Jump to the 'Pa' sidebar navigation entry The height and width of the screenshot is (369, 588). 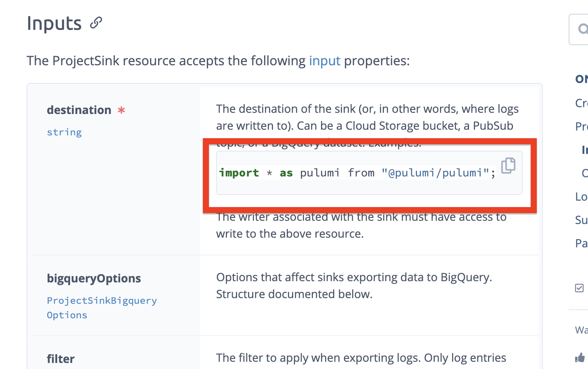(582, 243)
